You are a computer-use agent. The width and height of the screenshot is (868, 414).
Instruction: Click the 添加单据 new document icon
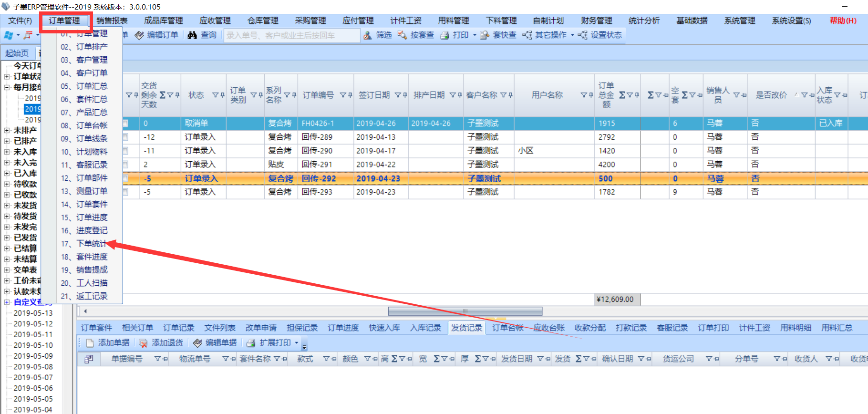(x=90, y=343)
